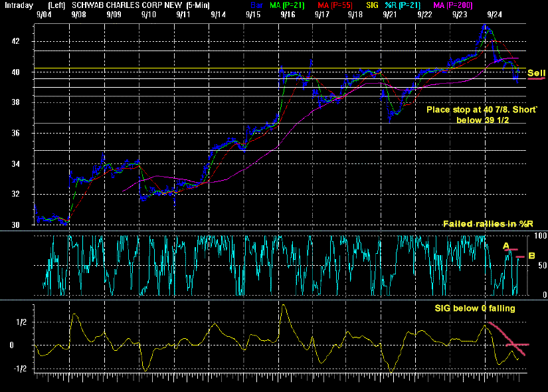Image resolution: width=548 pixels, height=392 pixels.
Task: Click the 9/18 date label
Action: coord(355,15)
